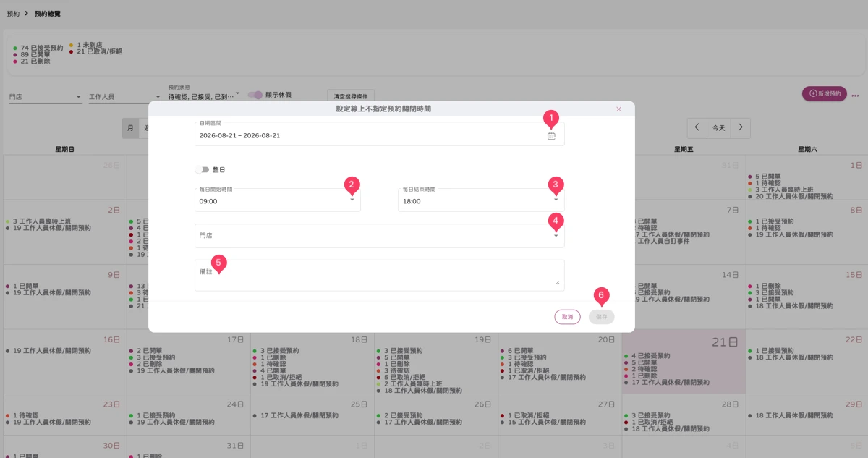Switch to the 月 view tab
The image size is (868, 458).
(130, 128)
